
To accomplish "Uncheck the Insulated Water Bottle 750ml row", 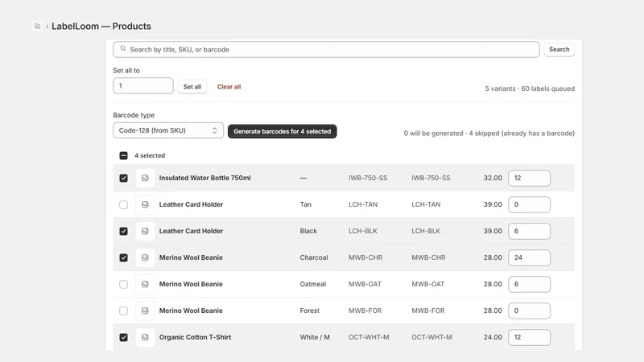I will pos(124,178).
